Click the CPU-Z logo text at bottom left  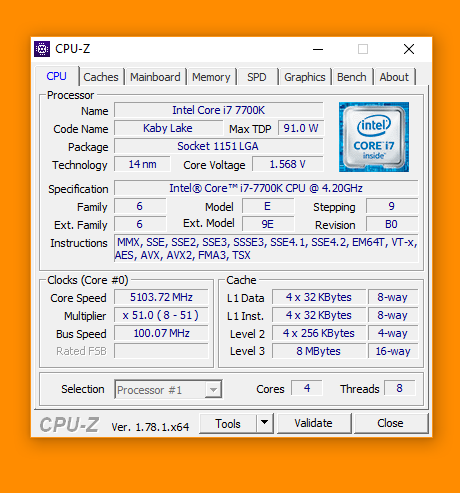pyautogui.click(x=69, y=425)
